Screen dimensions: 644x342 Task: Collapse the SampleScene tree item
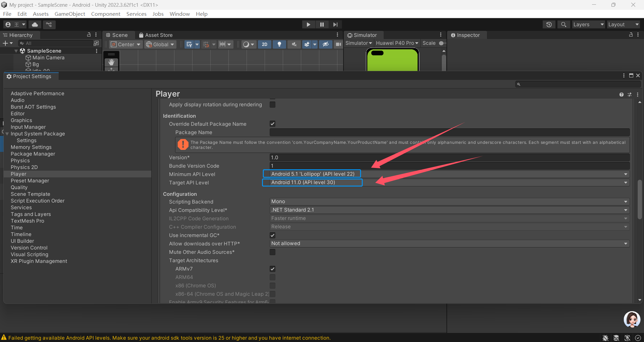(x=16, y=51)
